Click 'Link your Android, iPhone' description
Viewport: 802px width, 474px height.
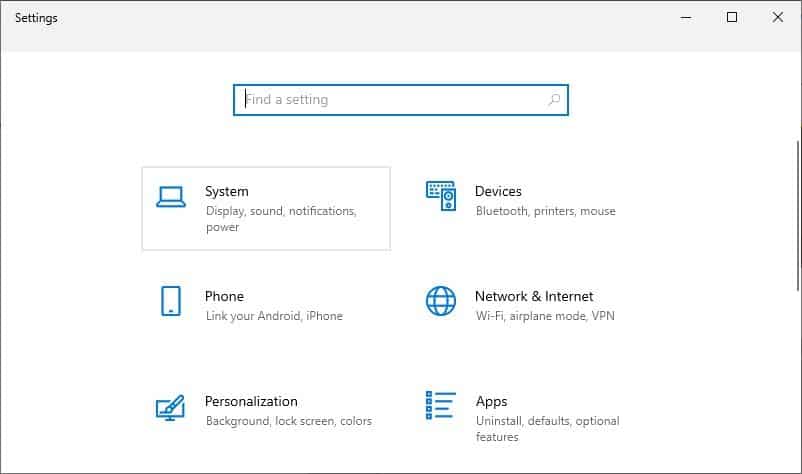[274, 316]
